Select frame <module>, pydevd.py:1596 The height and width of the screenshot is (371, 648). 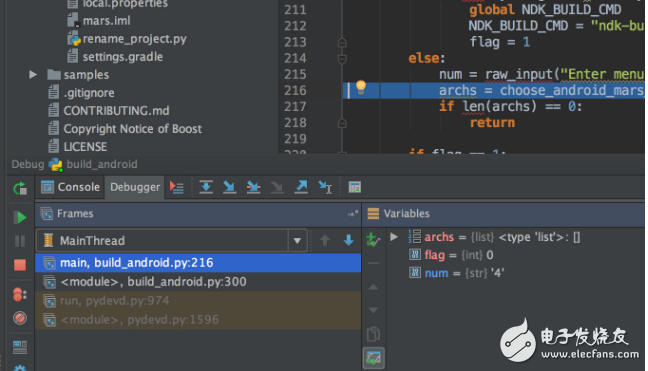tap(198, 320)
